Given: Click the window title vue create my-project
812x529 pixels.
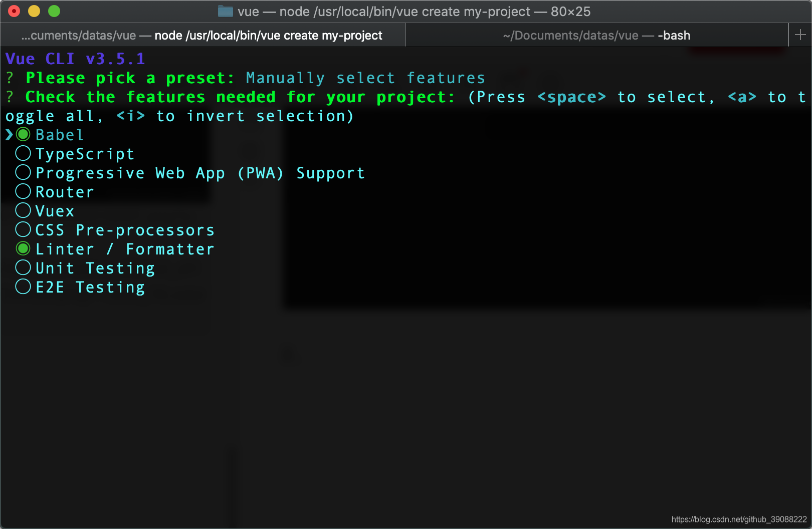Looking at the screenshot, I should pyautogui.click(x=414, y=12).
